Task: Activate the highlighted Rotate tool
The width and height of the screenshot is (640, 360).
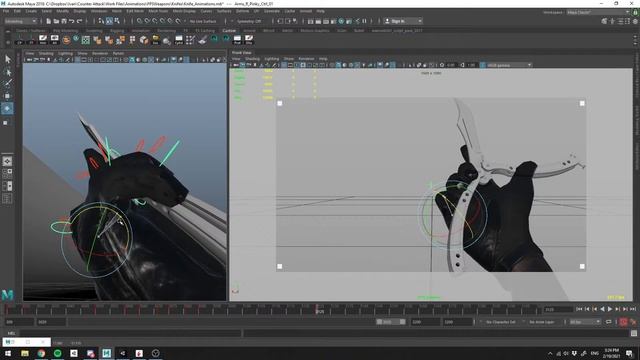Action: coord(7,109)
